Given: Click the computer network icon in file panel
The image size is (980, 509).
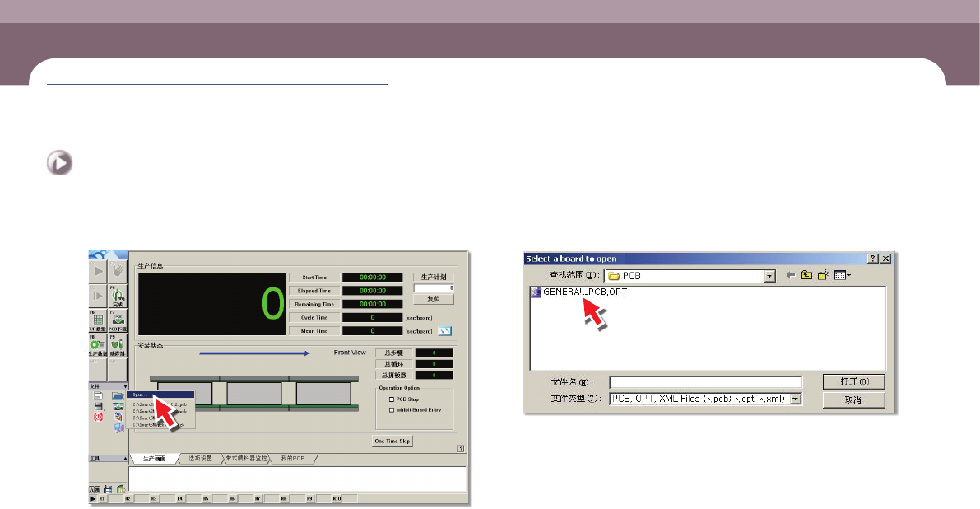Looking at the screenshot, I should (x=118, y=427).
